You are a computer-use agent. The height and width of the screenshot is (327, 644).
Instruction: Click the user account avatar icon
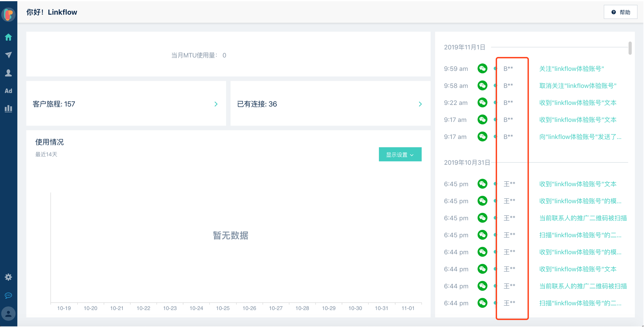point(8,314)
